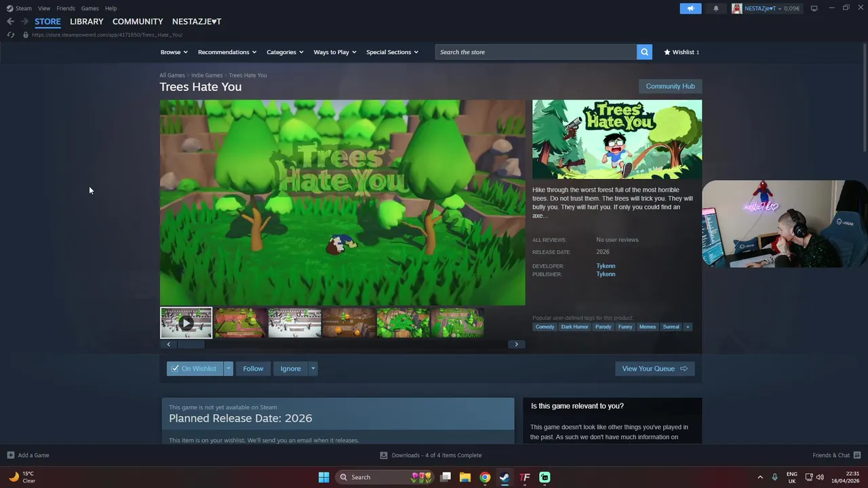Go to All Games breadcrumb
868x488 pixels.
tap(172, 75)
